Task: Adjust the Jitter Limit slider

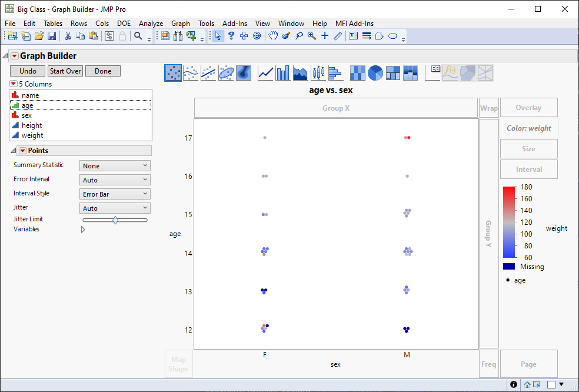Action: coord(115,220)
